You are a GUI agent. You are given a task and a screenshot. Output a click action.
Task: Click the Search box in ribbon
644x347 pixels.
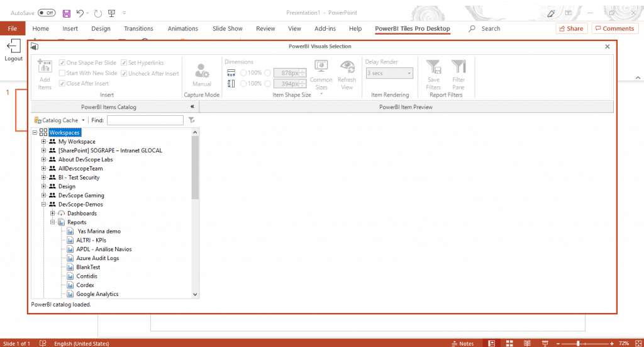(485, 28)
